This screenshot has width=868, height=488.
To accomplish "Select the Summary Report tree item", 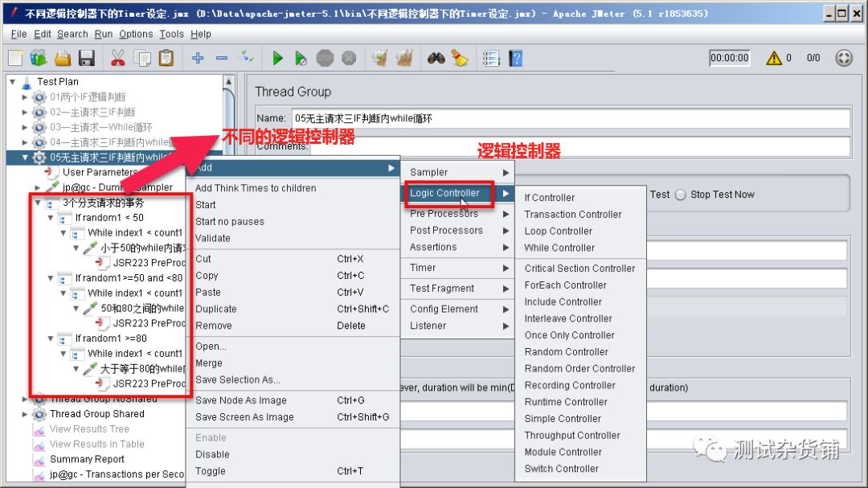I will click(87, 459).
